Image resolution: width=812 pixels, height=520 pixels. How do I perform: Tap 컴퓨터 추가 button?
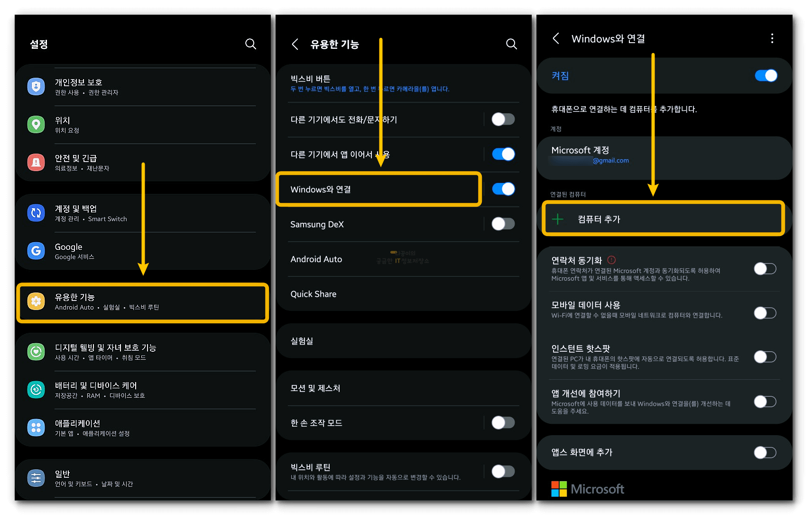click(663, 219)
